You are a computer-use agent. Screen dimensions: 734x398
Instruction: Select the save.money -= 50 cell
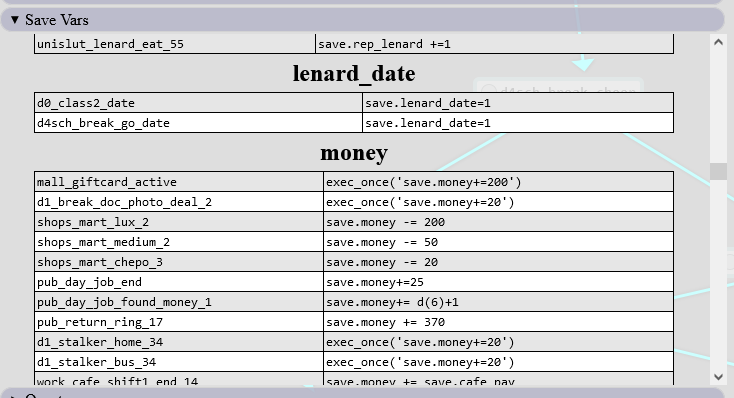pos(499,243)
